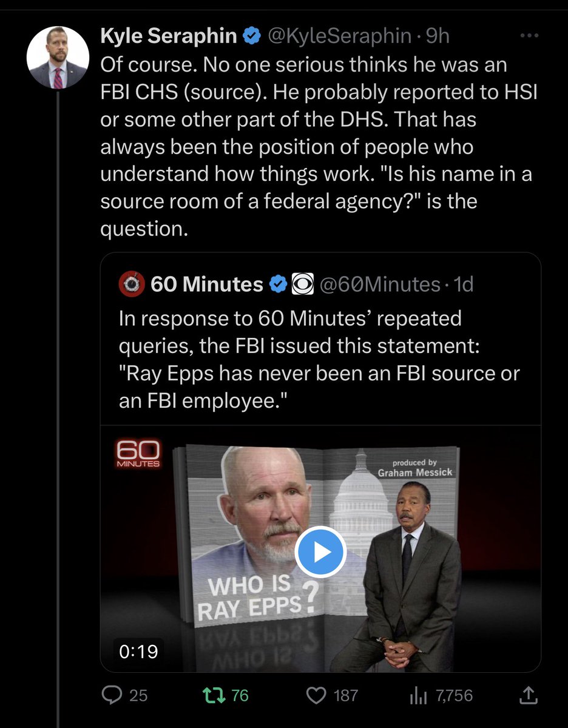Click the 60 Minutes verified checkmark

coord(279,284)
